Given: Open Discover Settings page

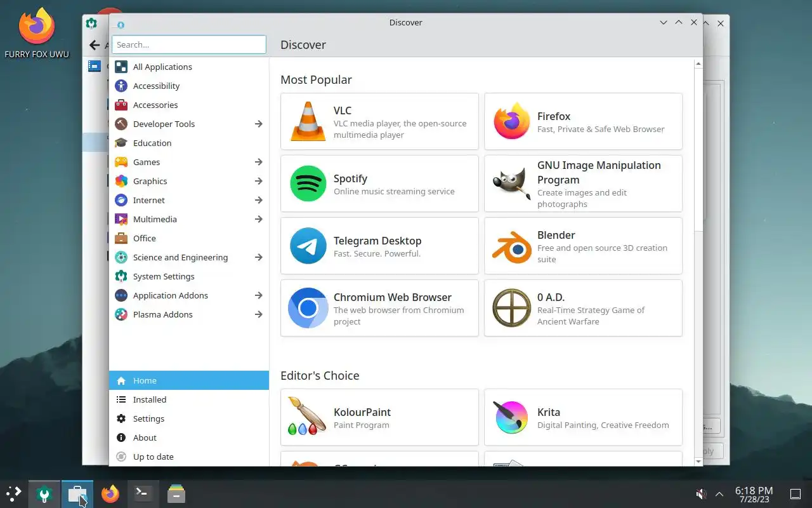Looking at the screenshot, I should coord(189,418).
